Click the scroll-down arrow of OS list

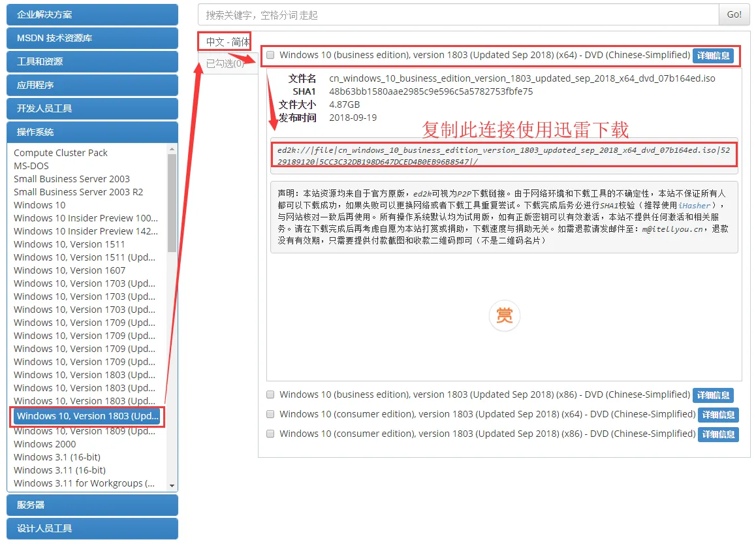coord(172,486)
